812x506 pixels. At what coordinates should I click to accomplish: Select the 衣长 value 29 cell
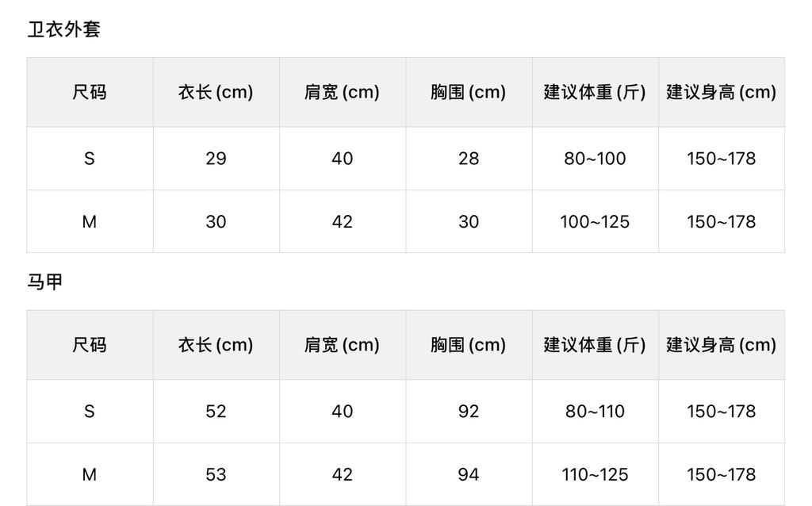(216, 159)
